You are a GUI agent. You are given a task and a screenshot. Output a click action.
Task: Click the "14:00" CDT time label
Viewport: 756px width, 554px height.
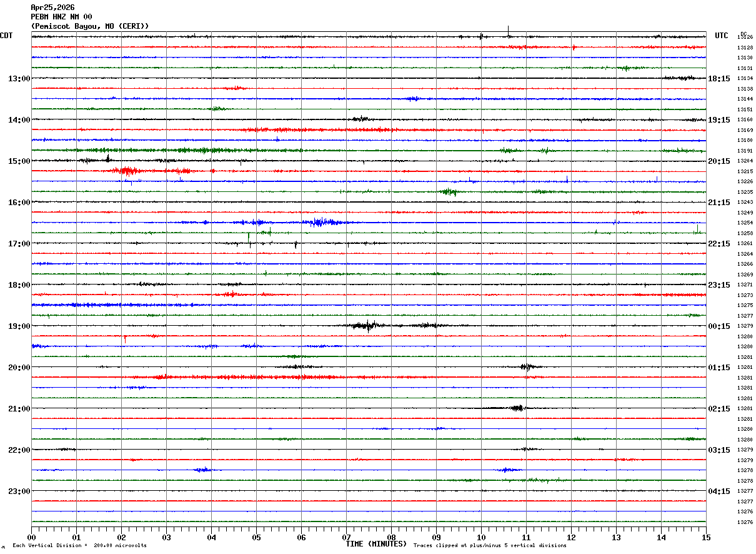pos(19,120)
